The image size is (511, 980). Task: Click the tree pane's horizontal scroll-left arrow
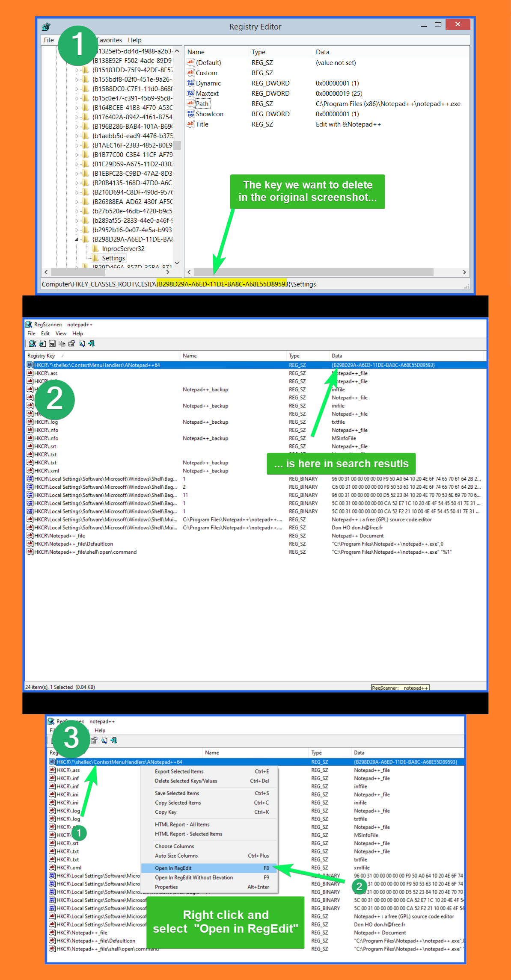[46, 272]
